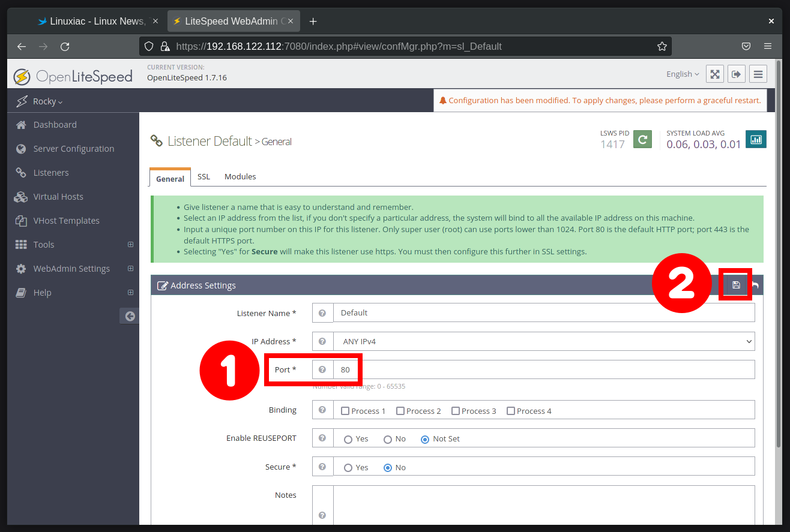Check the Process 3 binding checkbox
This screenshot has width=790, height=532.
(x=456, y=411)
